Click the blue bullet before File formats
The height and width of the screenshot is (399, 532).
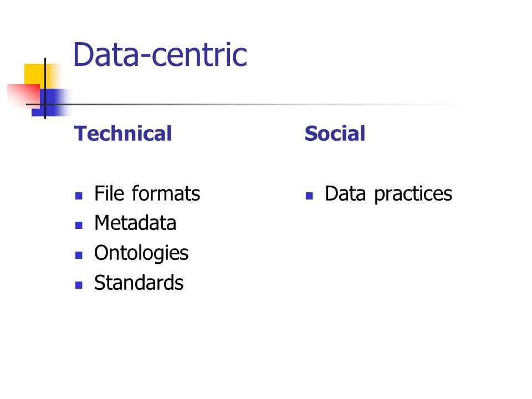pos(79,196)
